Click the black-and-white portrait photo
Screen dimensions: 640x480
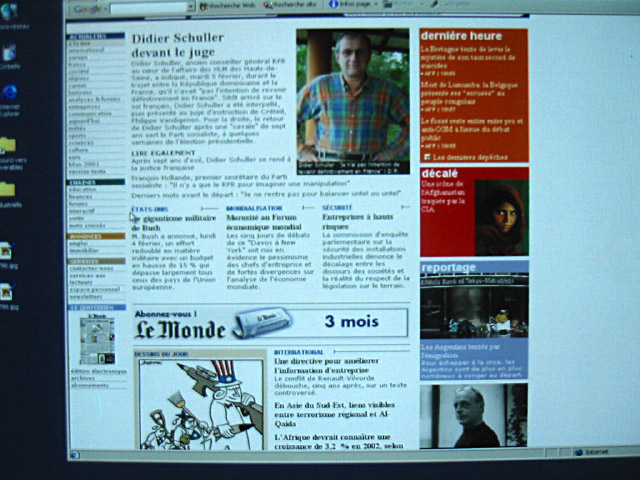coord(473,416)
